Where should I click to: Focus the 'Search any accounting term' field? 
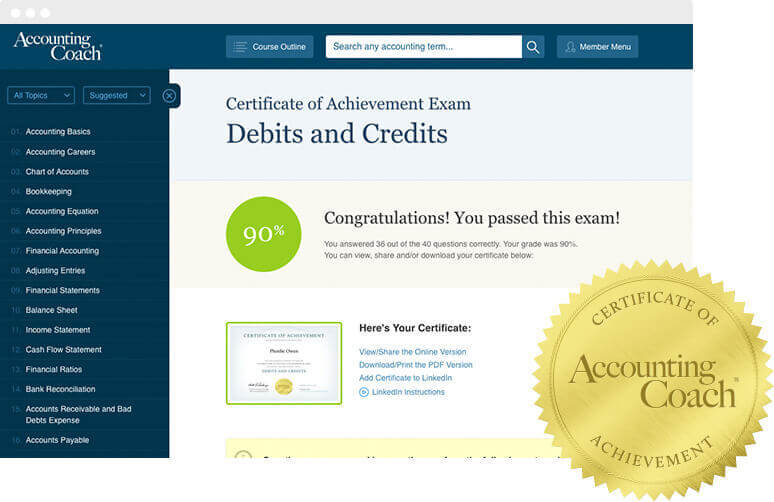point(424,47)
